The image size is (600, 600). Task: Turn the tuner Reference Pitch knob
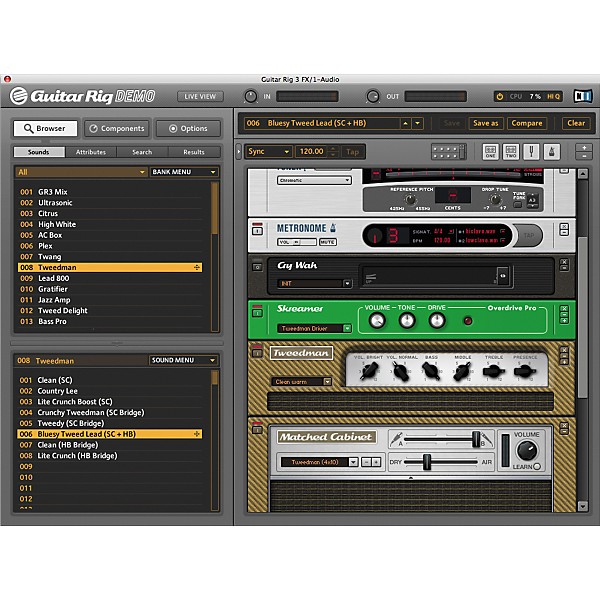(410, 199)
